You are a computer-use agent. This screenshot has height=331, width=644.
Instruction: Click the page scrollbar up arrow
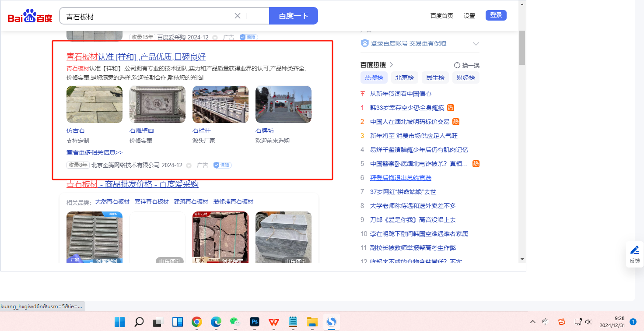click(522, 4)
